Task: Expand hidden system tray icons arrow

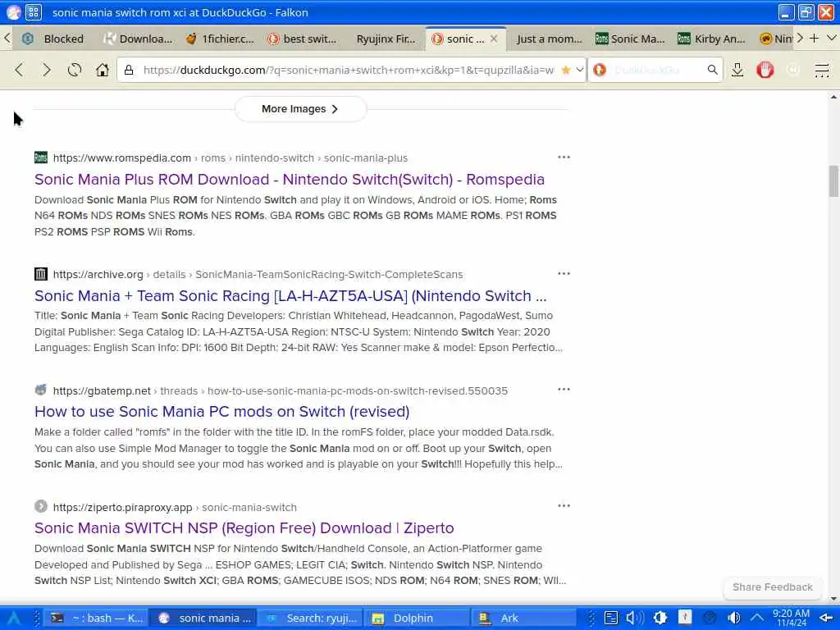Action: tap(757, 619)
